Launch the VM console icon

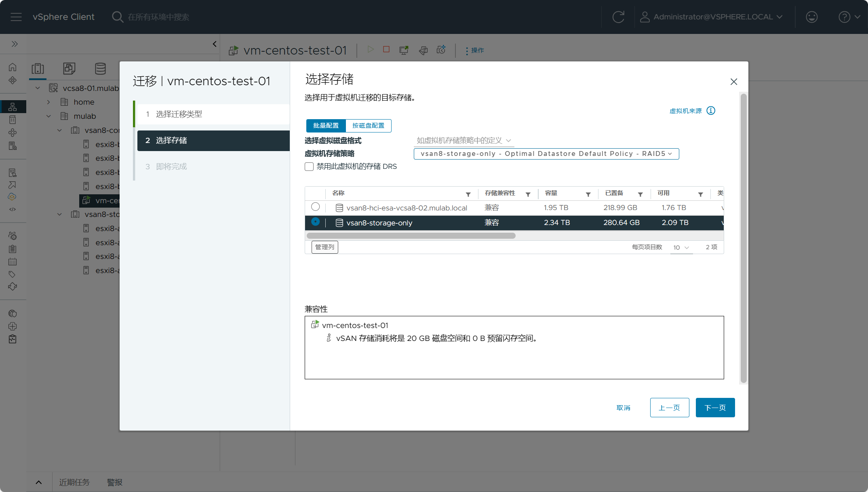pyautogui.click(x=404, y=50)
